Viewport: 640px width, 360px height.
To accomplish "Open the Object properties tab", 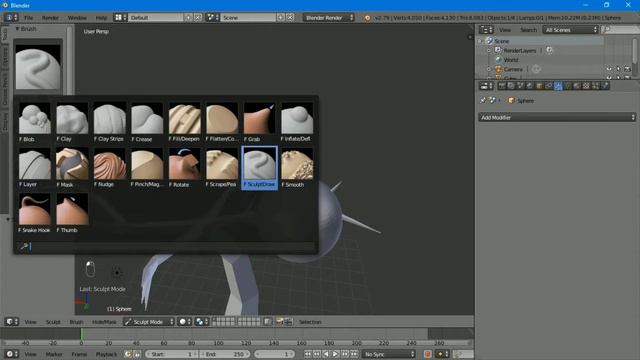I will point(539,86).
